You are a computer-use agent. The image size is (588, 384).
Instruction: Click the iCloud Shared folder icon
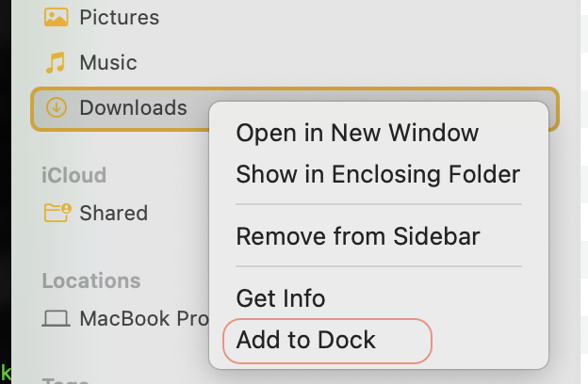[x=57, y=214]
